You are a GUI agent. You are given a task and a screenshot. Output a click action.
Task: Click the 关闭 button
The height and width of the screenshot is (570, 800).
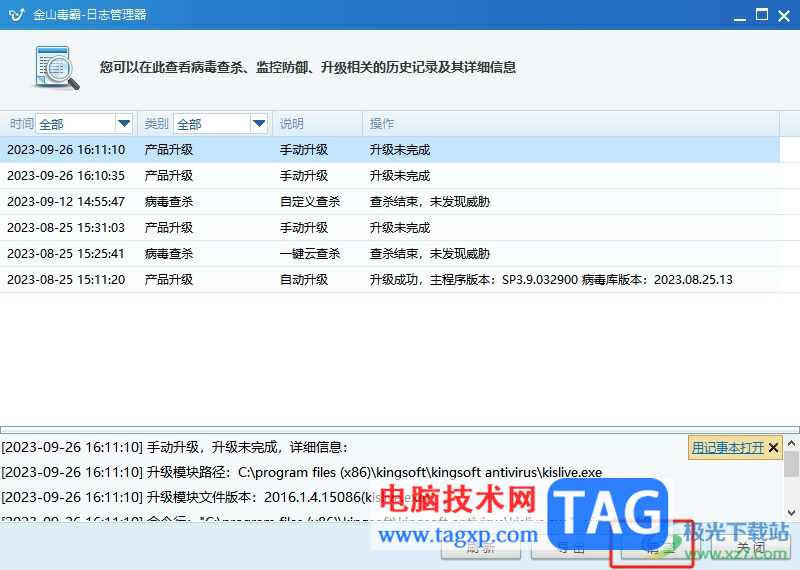[751, 548]
